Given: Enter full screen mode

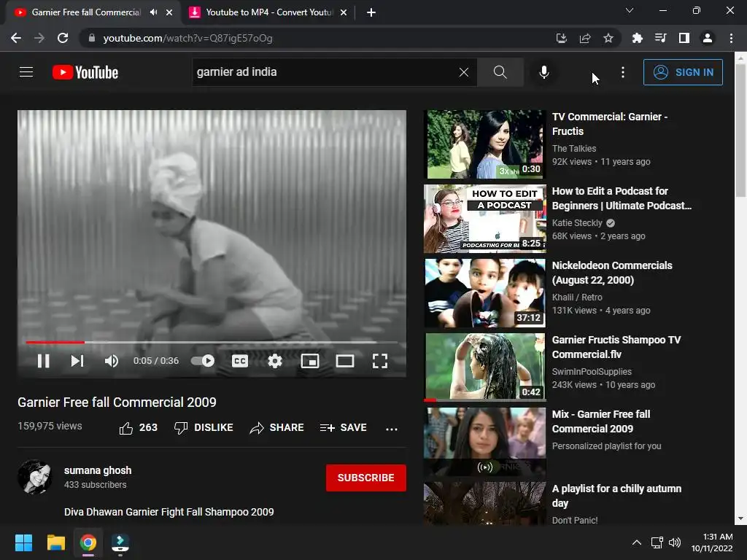Looking at the screenshot, I should point(379,361).
